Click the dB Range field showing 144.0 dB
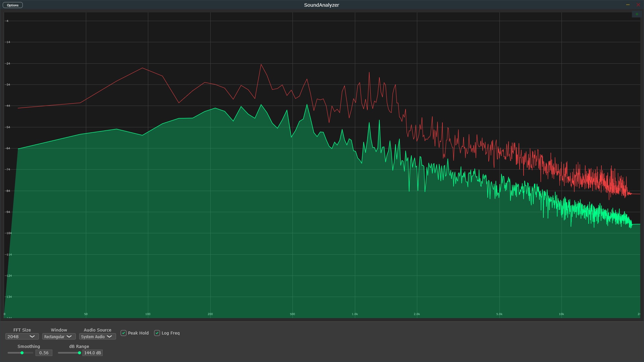This screenshot has height=362, width=644. (x=92, y=353)
